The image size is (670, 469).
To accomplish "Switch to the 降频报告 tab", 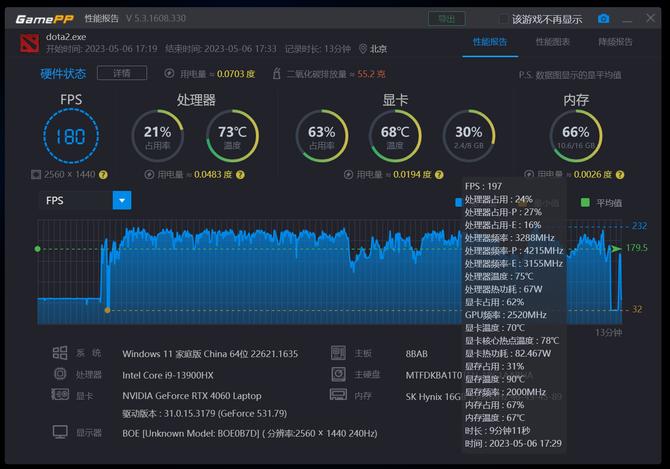I will point(615,42).
